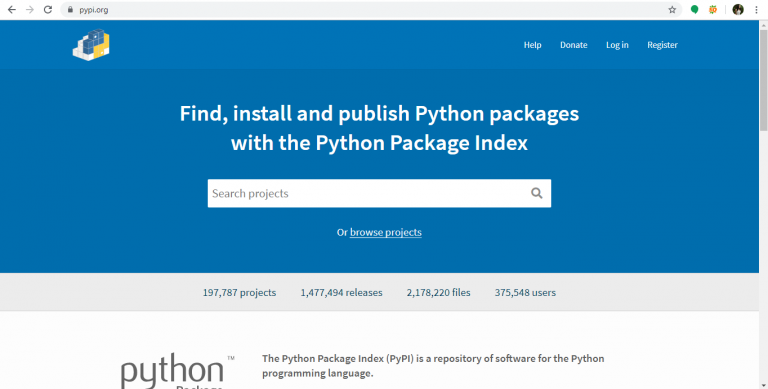This screenshot has height=389, width=768.
Task: Open the Donate page
Action: coord(574,45)
